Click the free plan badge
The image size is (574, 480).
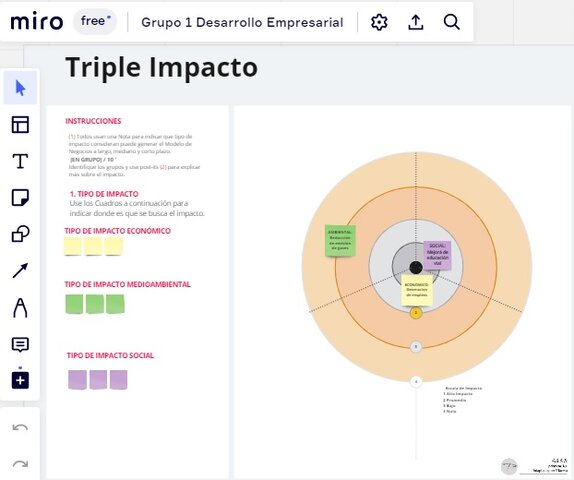95,21
